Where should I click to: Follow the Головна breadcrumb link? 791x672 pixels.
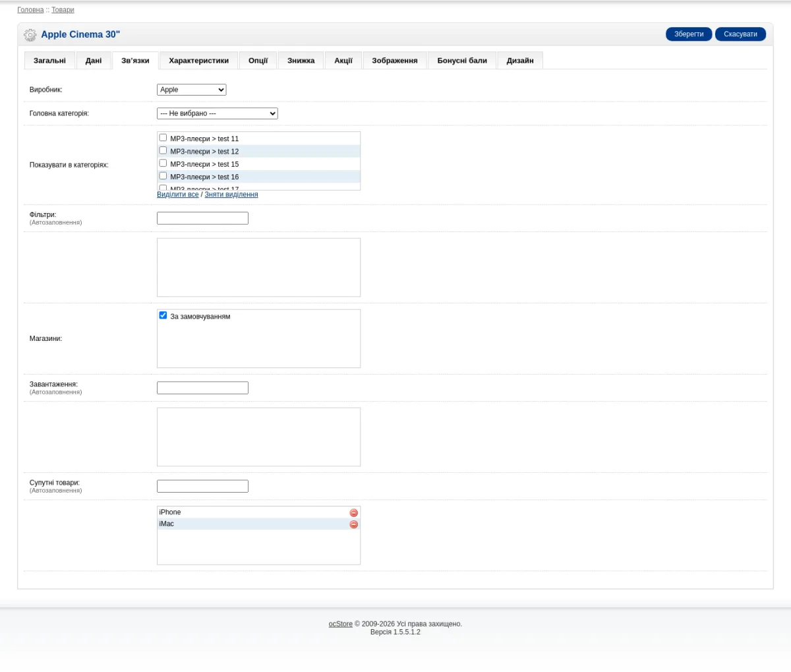pyautogui.click(x=30, y=10)
